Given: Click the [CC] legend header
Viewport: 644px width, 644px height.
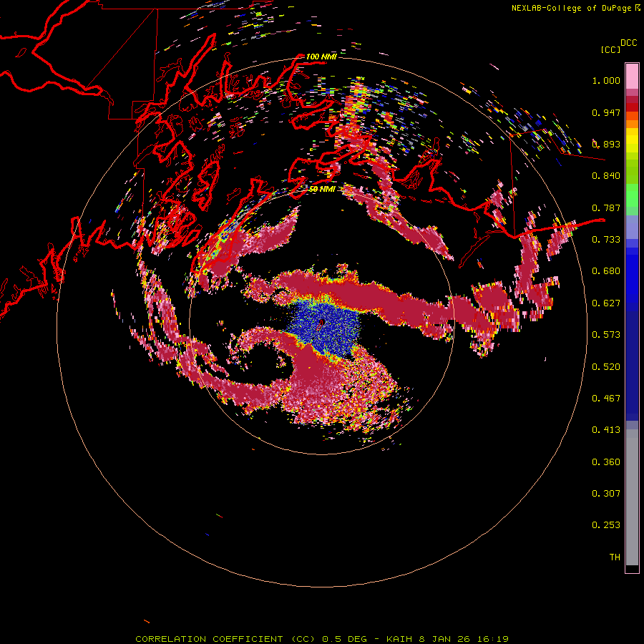Looking at the screenshot, I should [610, 49].
